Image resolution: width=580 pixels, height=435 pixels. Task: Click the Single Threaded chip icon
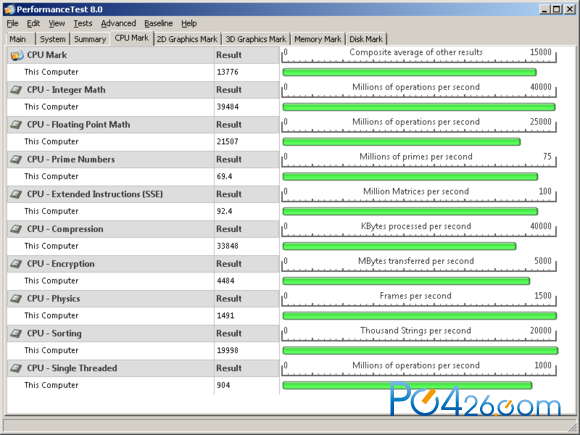(16, 368)
